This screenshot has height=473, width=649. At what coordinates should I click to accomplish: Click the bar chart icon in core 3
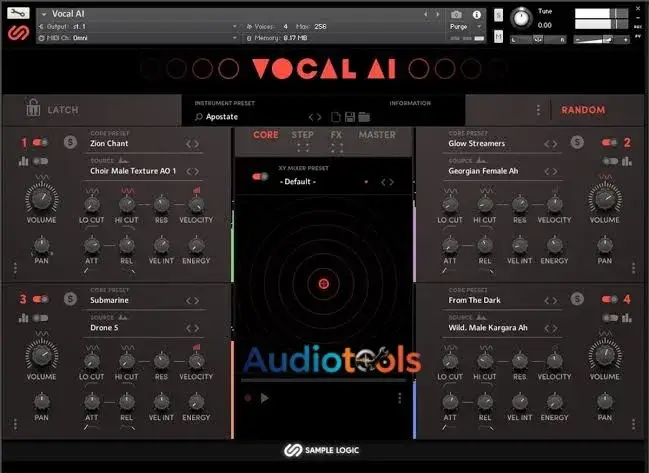click(23, 318)
